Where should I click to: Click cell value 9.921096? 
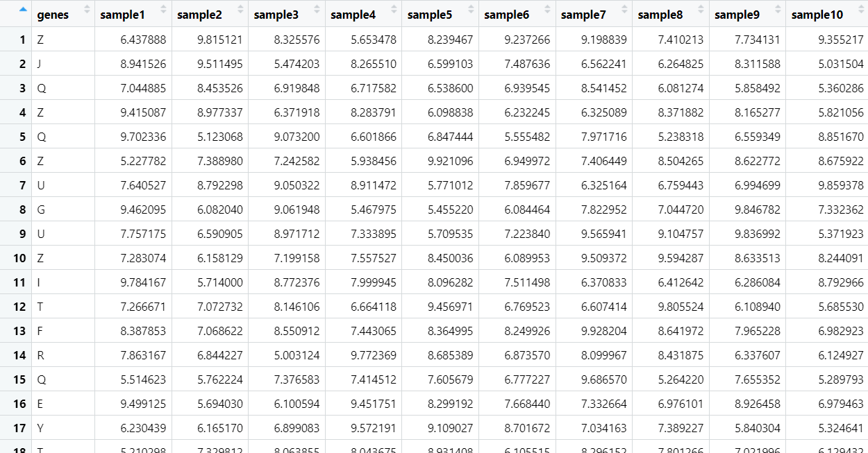click(x=451, y=161)
